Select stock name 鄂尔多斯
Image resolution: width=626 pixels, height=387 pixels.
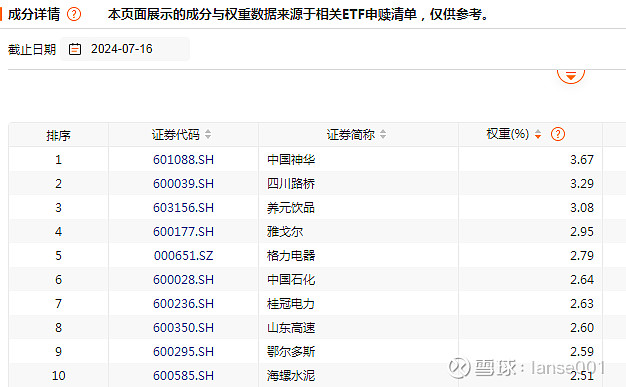point(291,351)
